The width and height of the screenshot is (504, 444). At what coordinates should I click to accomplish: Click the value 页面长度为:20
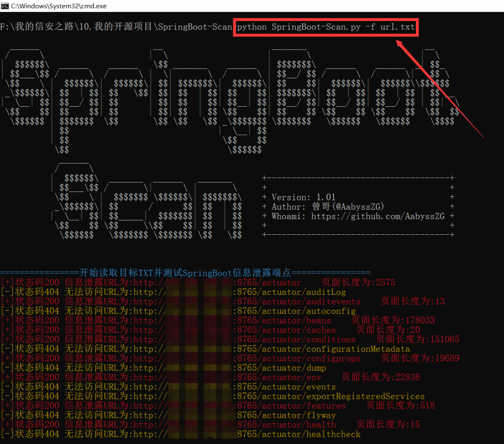(x=388, y=329)
